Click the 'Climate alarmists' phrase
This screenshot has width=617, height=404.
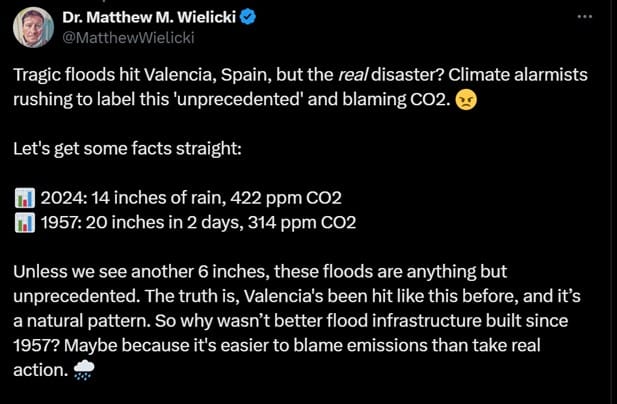pyautogui.click(x=518, y=75)
